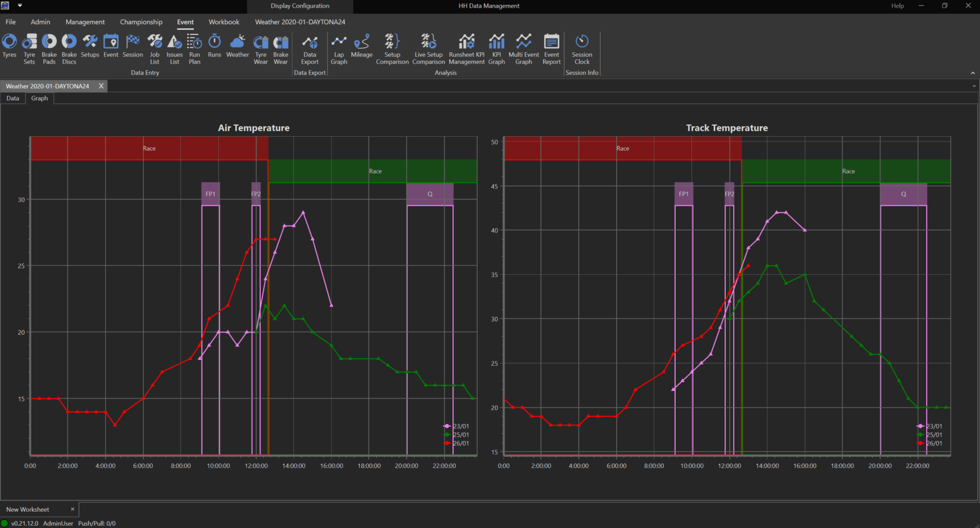This screenshot has width=980, height=528.
Task: Open Runsheet KPI Management
Action: pyautogui.click(x=466, y=49)
